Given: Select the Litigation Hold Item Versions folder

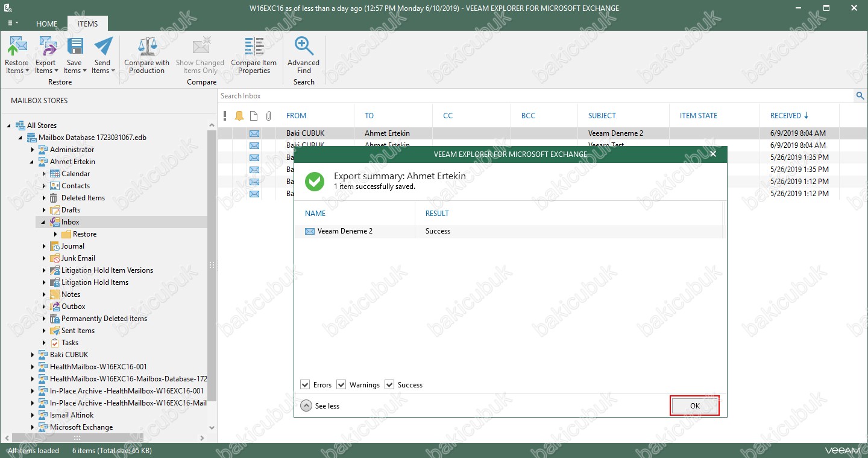Looking at the screenshot, I should (101, 270).
